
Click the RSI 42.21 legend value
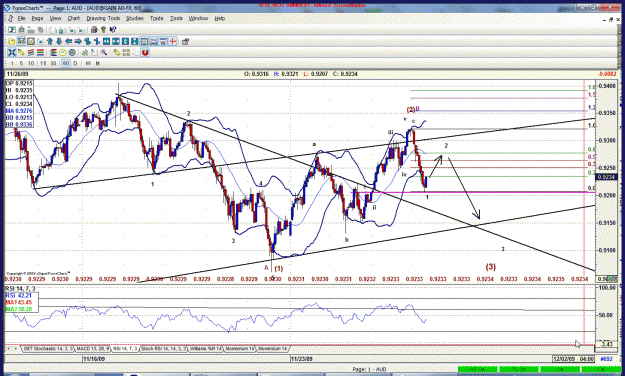click(20, 295)
